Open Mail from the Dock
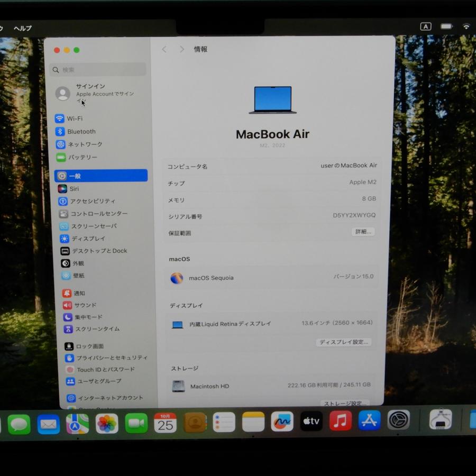This screenshot has width=476, height=476. click(x=48, y=424)
